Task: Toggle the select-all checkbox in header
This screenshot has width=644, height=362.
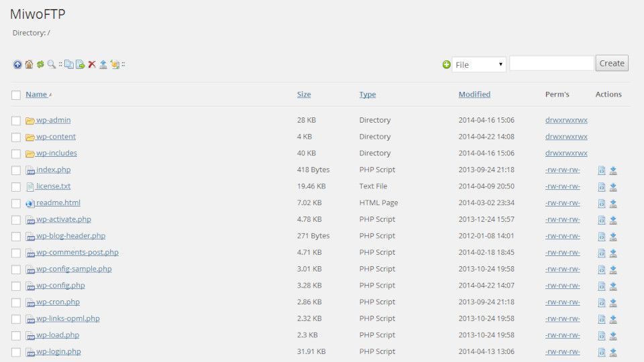Action: pyautogui.click(x=16, y=95)
